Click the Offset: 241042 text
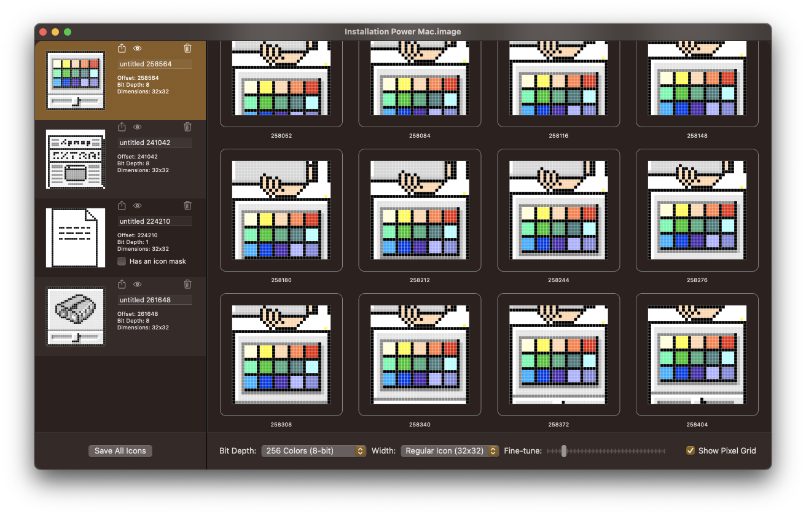The width and height of the screenshot is (806, 515). tap(137, 157)
